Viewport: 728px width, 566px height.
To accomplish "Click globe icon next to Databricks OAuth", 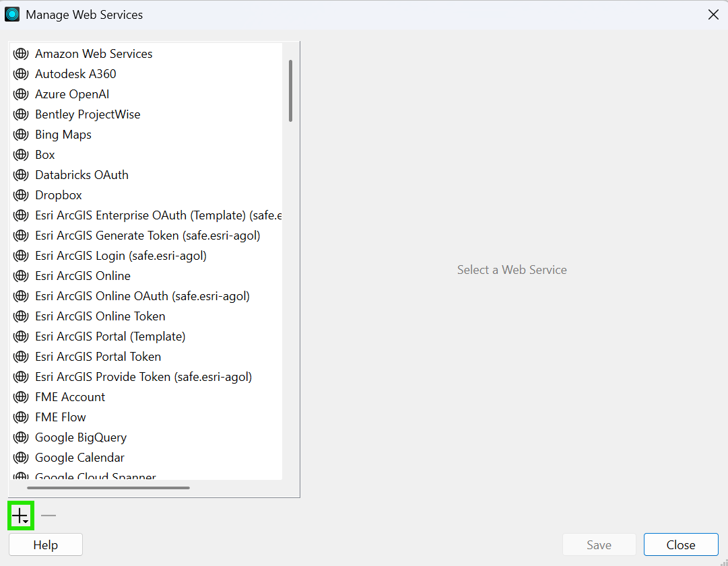I will 21,175.
